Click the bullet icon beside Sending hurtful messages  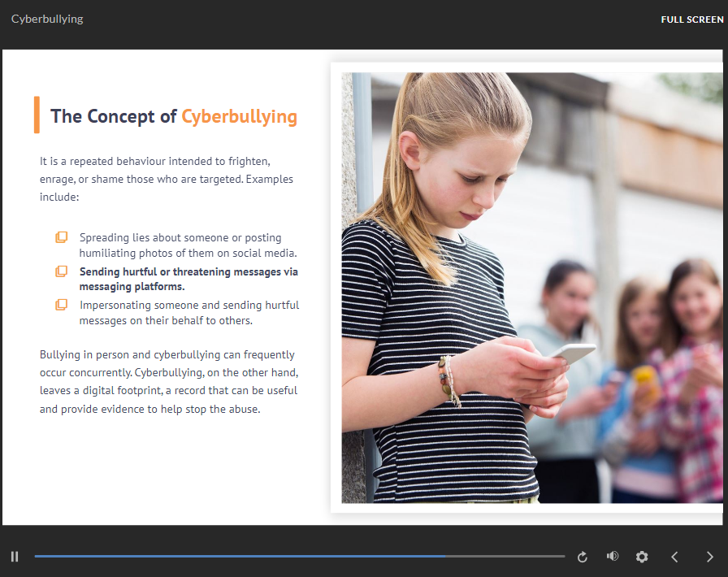click(x=61, y=271)
